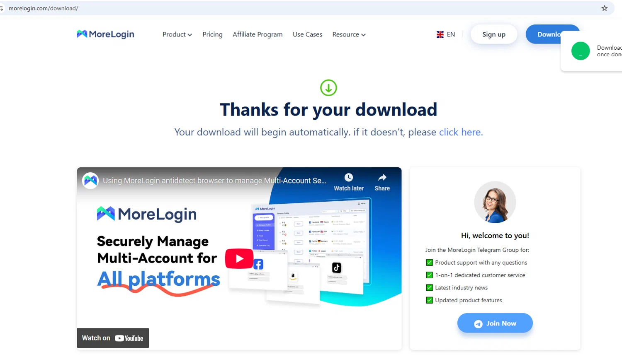Click 'Hi, welcome to you!' text

tap(495, 236)
